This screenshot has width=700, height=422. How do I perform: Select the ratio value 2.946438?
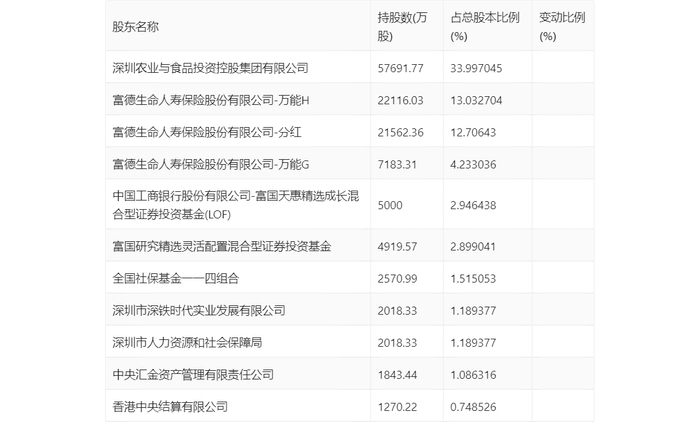[x=473, y=205]
